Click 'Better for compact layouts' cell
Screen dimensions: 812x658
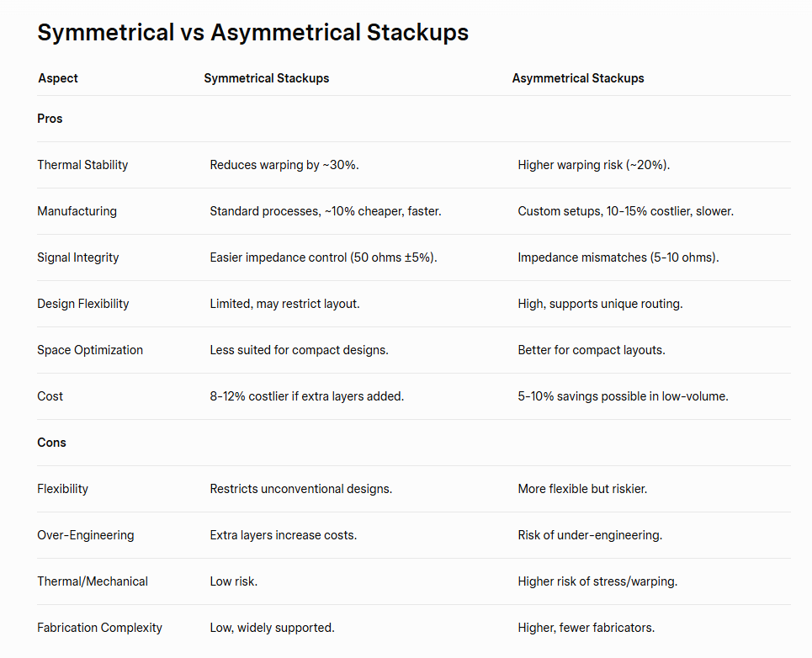click(592, 350)
